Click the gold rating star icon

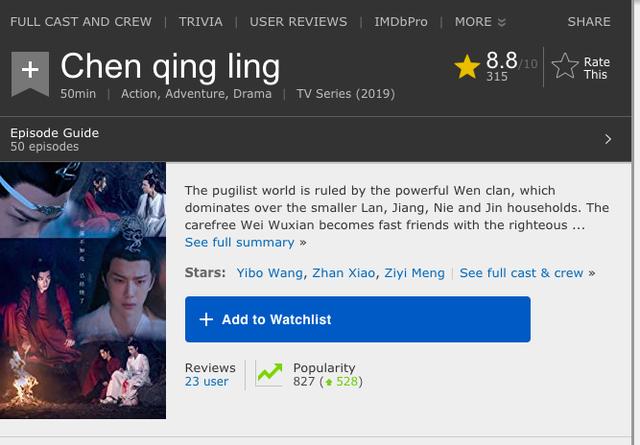tap(466, 67)
